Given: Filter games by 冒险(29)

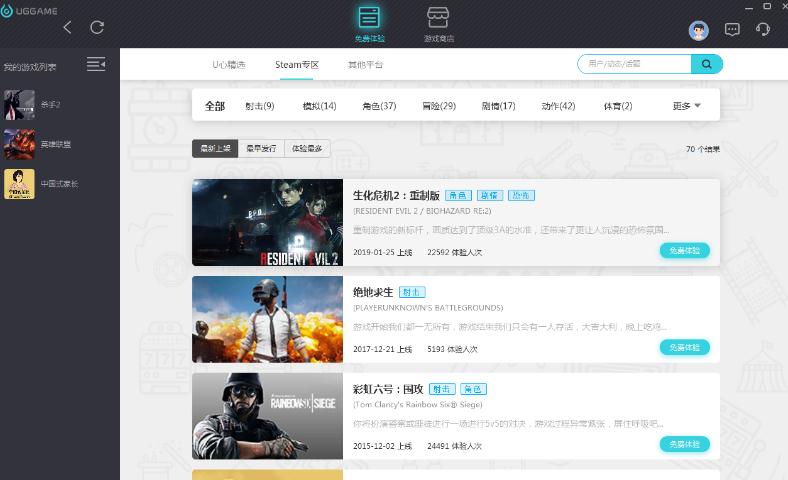Looking at the screenshot, I should point(439,106).
